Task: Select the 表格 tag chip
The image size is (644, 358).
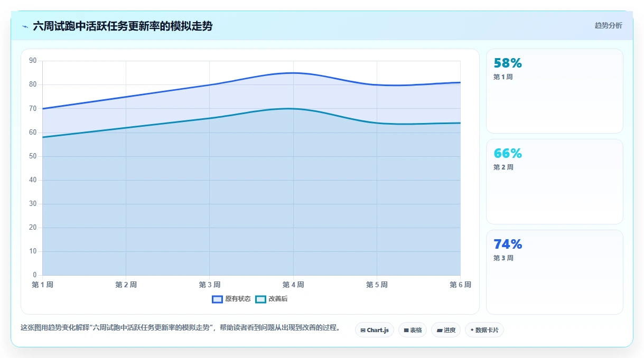Action: [413, 330]
